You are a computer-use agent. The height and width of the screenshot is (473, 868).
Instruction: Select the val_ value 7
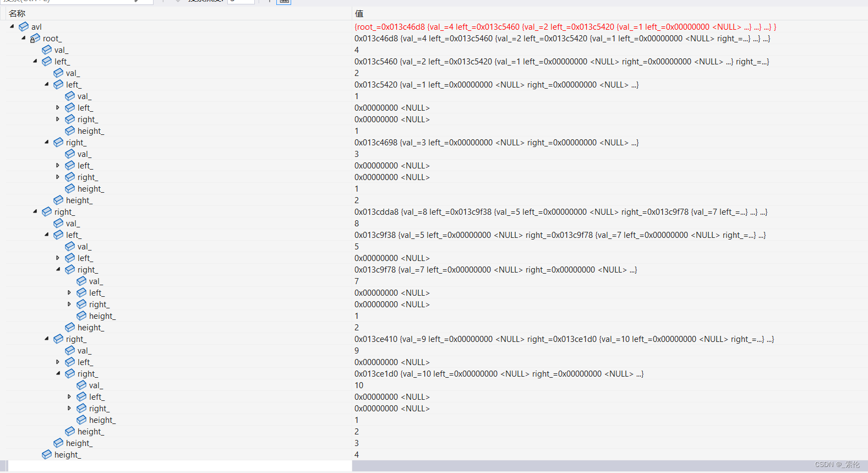[x=357, y=281]
